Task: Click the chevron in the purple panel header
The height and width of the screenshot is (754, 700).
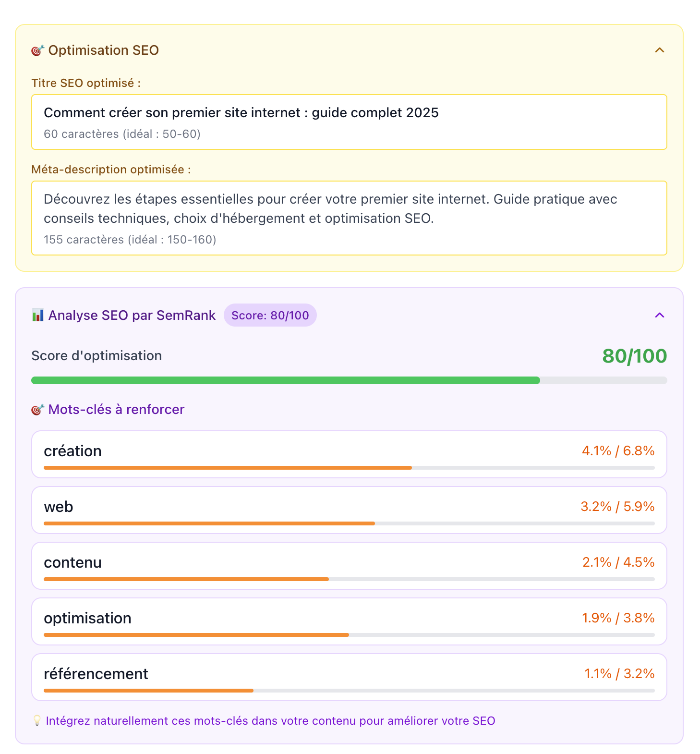Action: [x=660, y=316]
